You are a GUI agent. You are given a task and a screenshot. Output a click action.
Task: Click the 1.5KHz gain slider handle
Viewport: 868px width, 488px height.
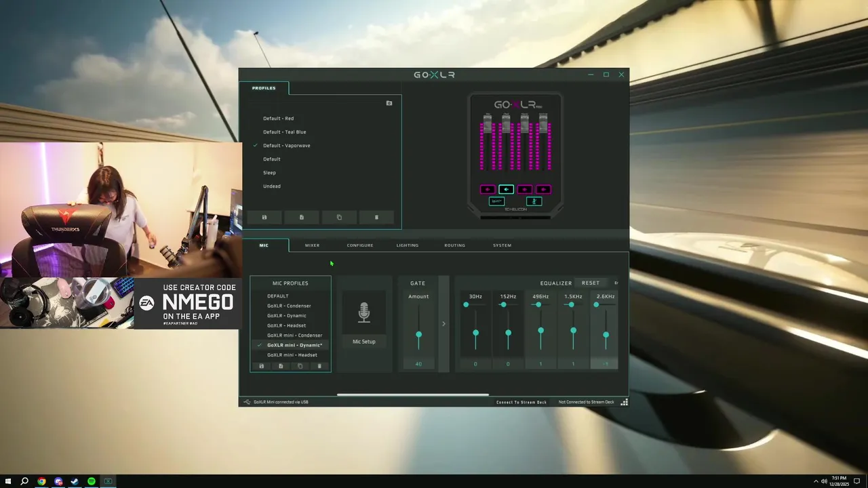(x=573, y=331)
